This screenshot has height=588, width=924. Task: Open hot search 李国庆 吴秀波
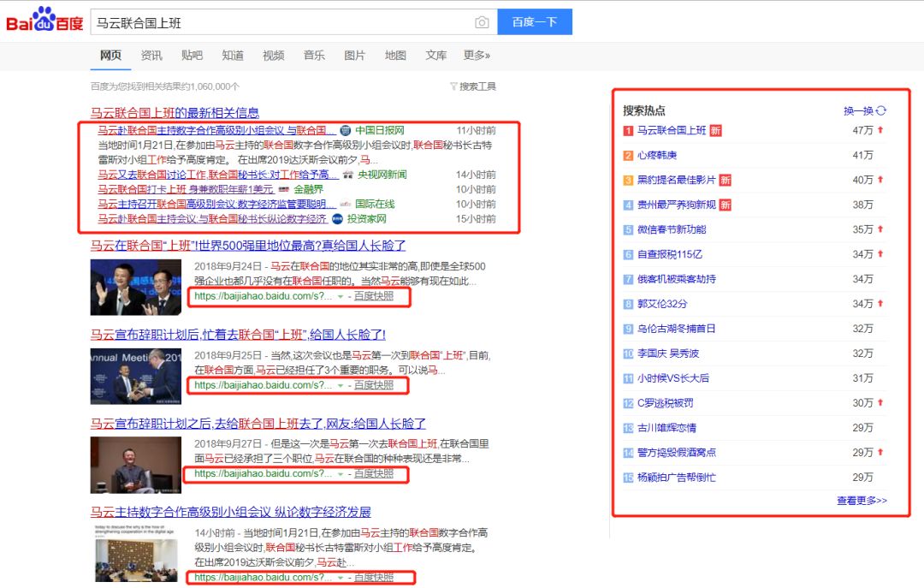click(668, 353)
